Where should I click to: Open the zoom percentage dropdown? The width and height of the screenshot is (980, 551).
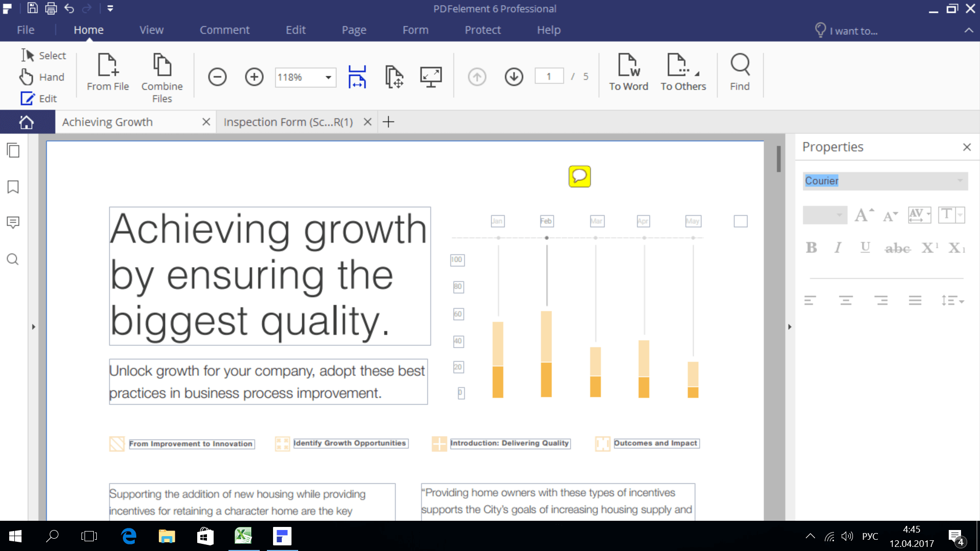tap(328, 77)
